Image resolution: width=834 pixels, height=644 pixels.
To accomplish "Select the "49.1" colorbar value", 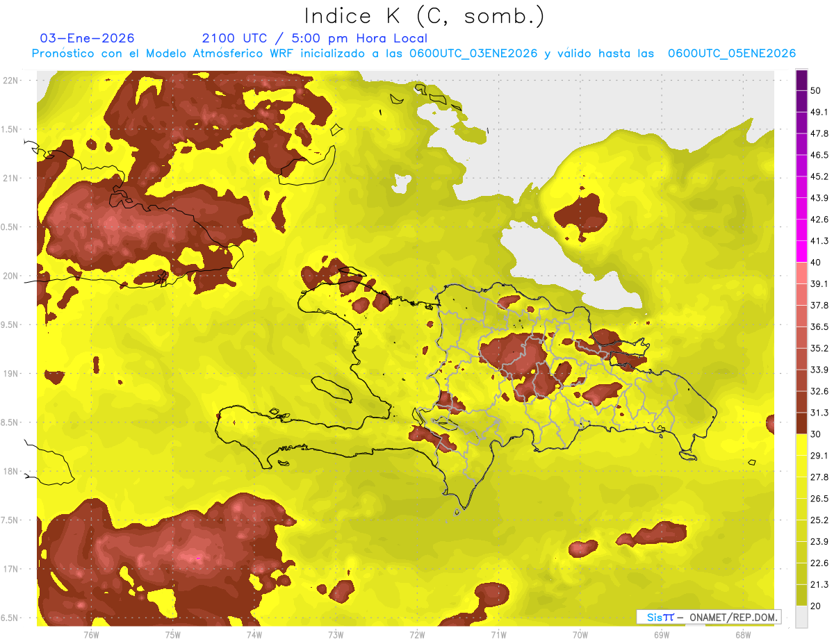I will click(x=820, y=113).
